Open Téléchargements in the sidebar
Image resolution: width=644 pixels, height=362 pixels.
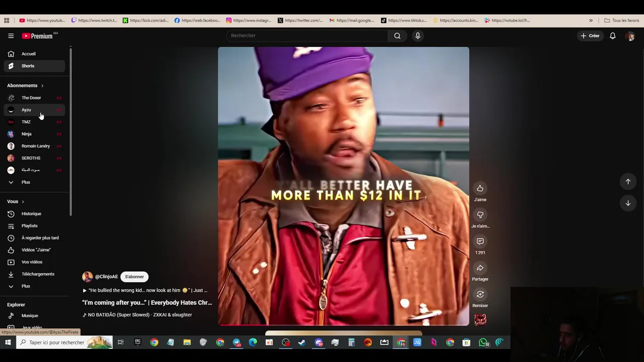(34, 274)
